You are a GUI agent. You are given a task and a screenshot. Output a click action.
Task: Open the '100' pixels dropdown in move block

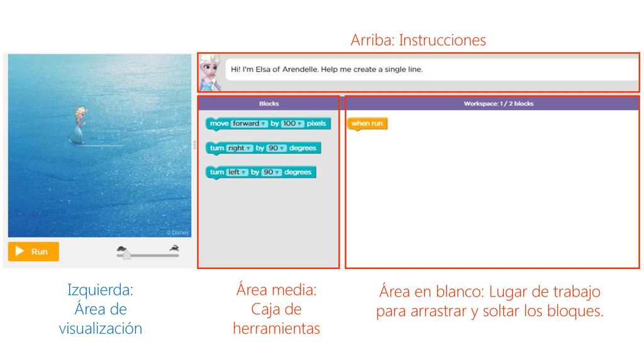[292, 124]
